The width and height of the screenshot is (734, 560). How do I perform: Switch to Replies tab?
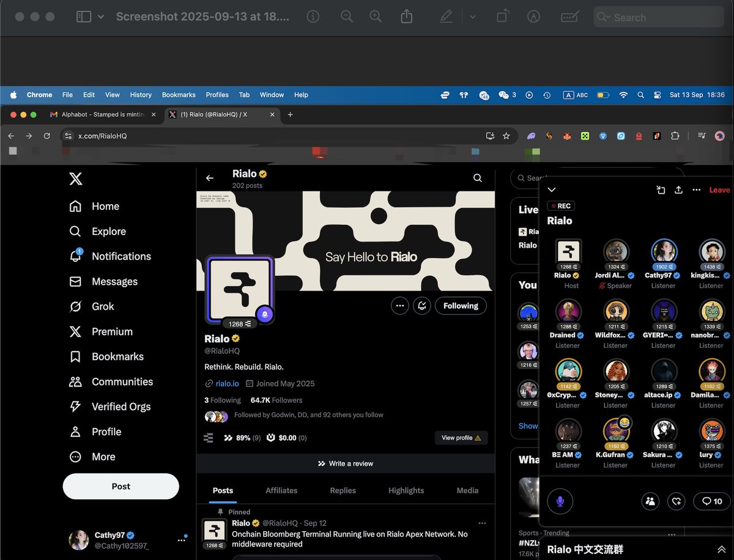pyautogui.click(x=343, y=490)
